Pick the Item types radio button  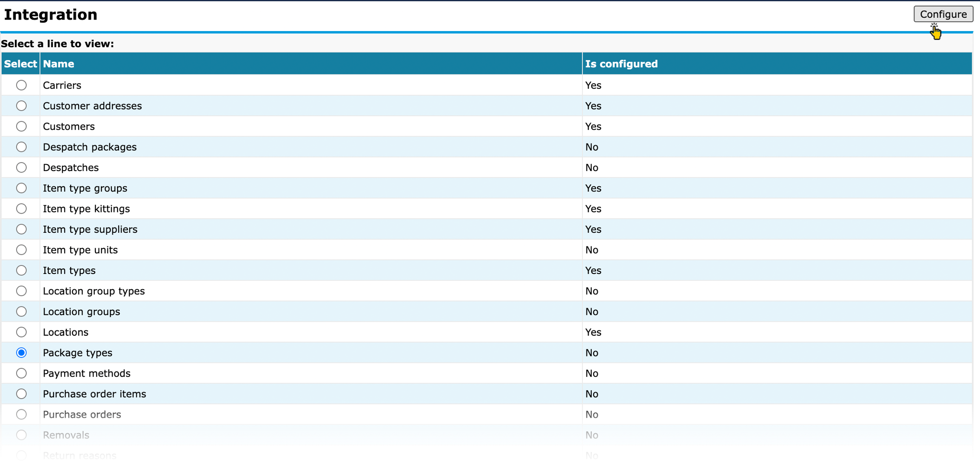[x=21, y=270]
